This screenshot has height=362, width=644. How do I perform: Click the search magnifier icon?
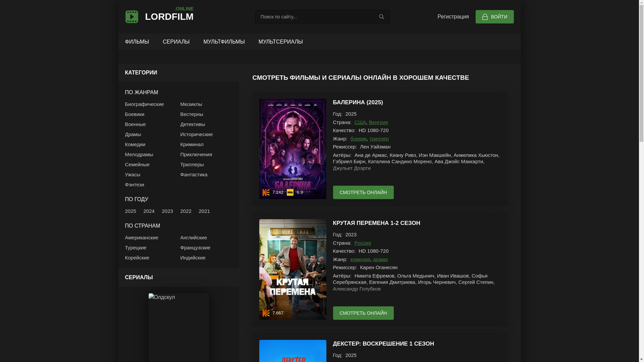381,17
